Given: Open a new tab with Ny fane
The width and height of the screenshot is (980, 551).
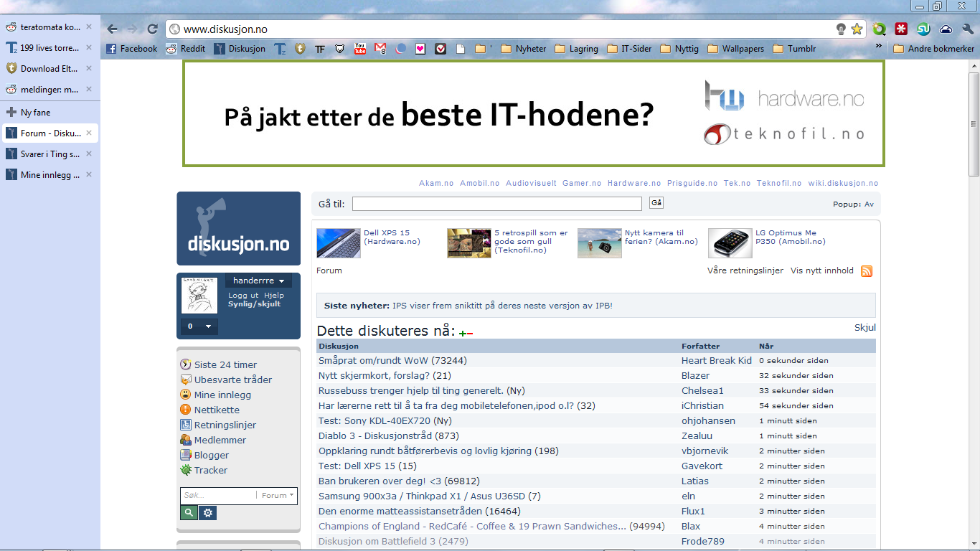Looking at the screenshot, I should (x=29, y=113).
